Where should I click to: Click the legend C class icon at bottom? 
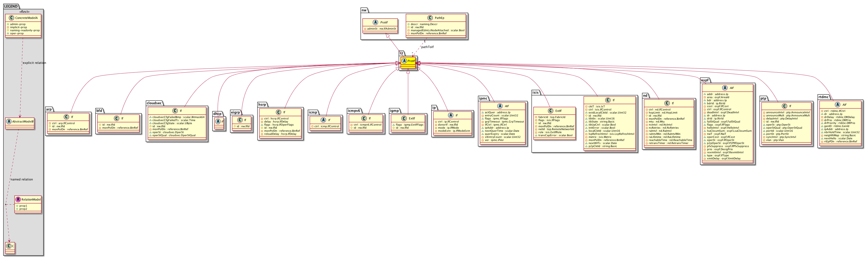pyautogui.click(x=9, y=246)
